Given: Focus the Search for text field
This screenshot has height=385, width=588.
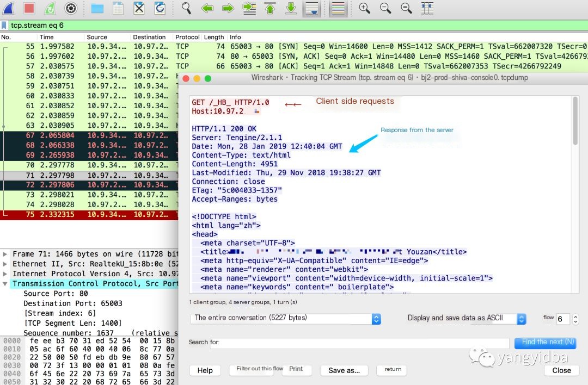Looking at the screenshot, I should pyautogui.click(x=359, y=343).
